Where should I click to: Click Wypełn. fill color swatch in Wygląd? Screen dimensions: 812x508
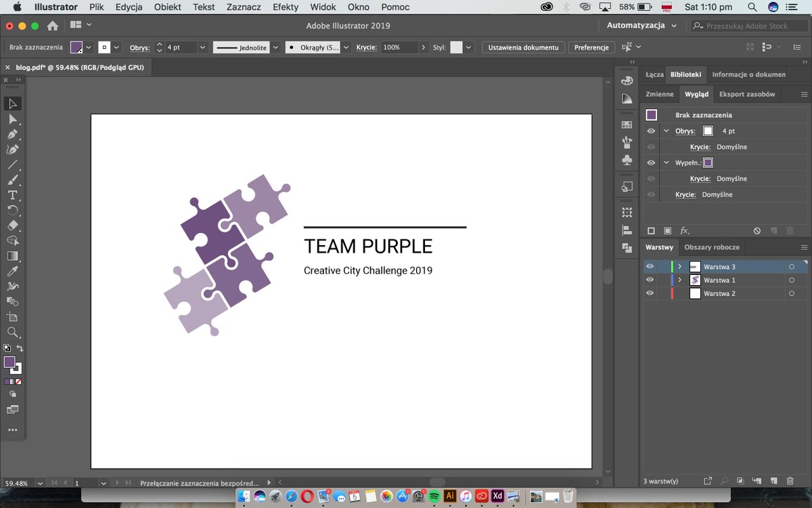click(708, 163)
